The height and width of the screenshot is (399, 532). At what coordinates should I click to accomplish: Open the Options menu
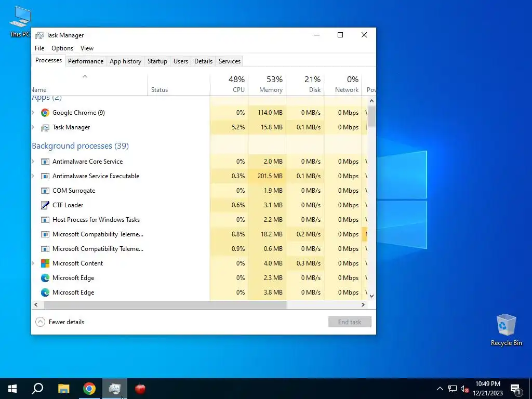(62, 48)
